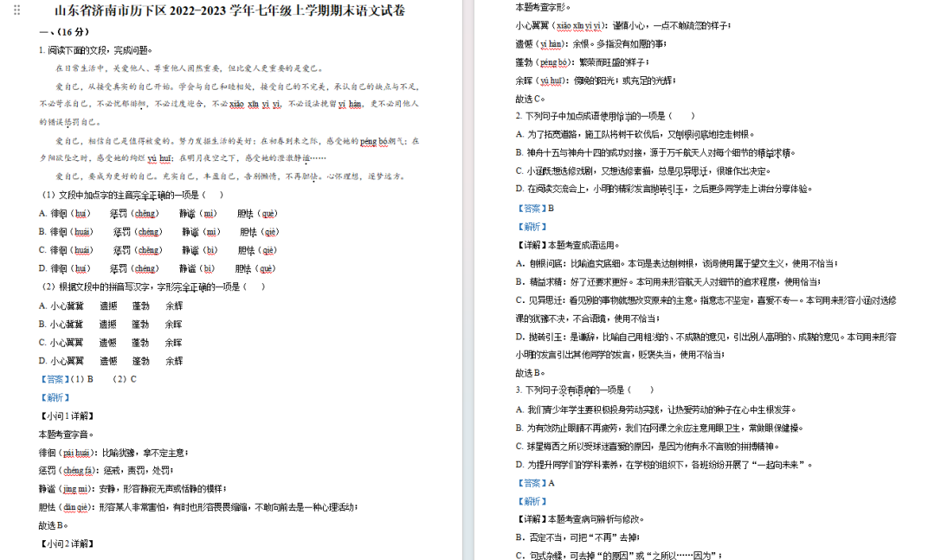This screenshot has width=935, height=560.
Task: Click the drag handle icon beside the title
Action: coord(19,10)
